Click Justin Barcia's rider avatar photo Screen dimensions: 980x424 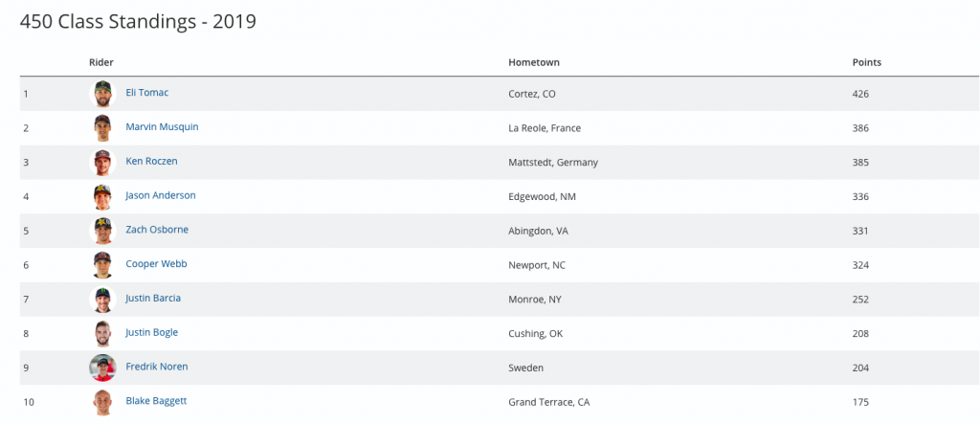click(x=102, y=300)
